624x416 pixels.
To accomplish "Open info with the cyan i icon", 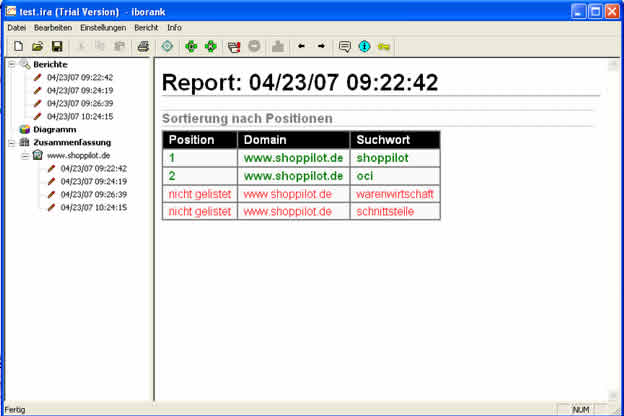I will (364, 47).
